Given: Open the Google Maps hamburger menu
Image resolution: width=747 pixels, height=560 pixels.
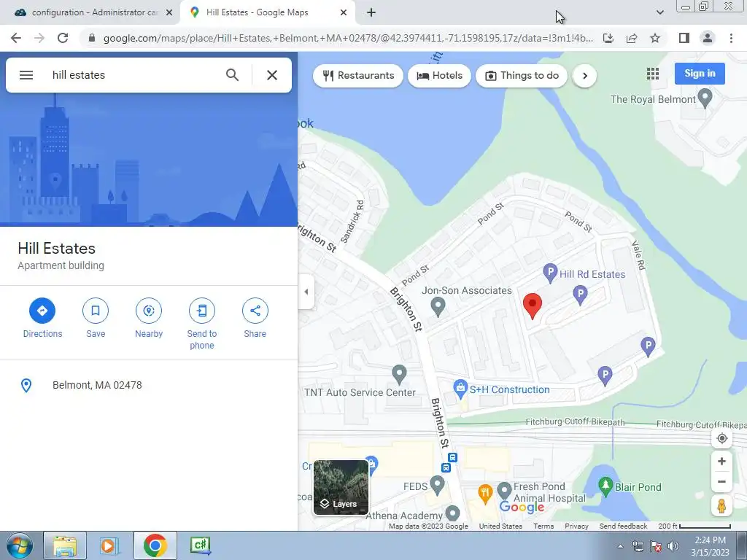Looking at the screenshot, I should [26, 75].
